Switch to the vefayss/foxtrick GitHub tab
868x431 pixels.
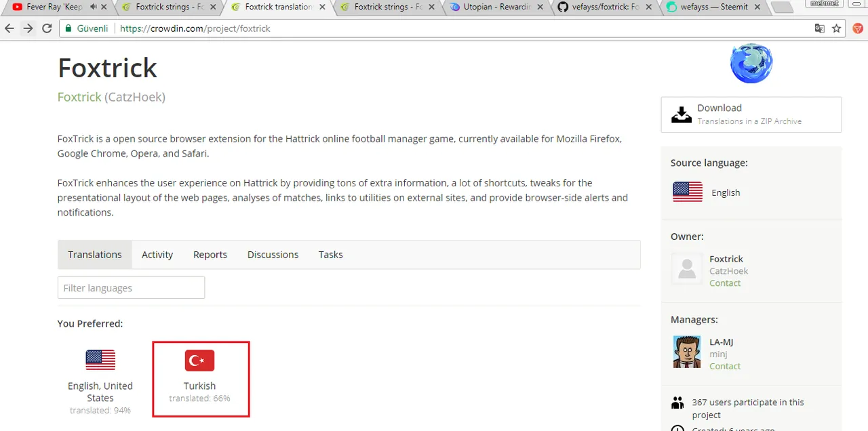click(x=605, y=7)
